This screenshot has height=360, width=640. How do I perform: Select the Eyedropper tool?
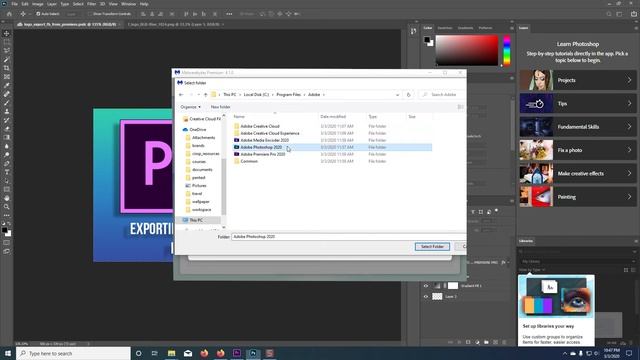7,85
